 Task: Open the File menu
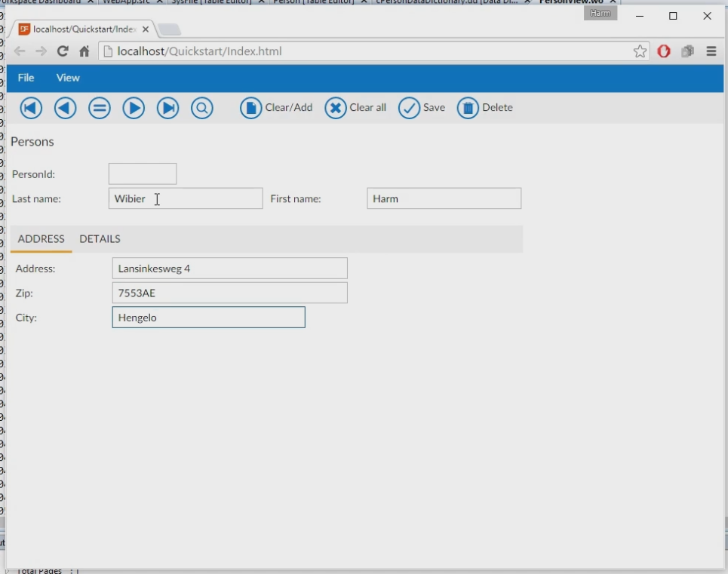(26, 78)
